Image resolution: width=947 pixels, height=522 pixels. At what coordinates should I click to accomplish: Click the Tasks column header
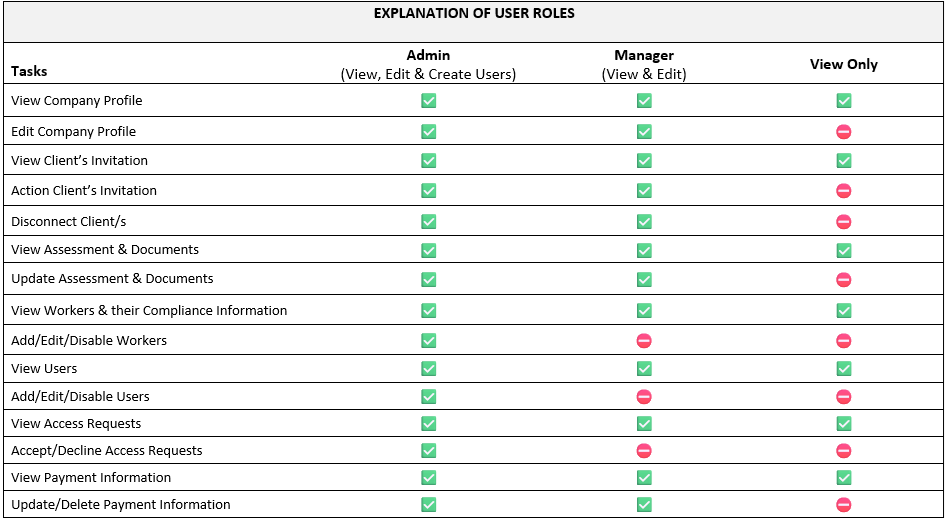[x=29, y=71]
